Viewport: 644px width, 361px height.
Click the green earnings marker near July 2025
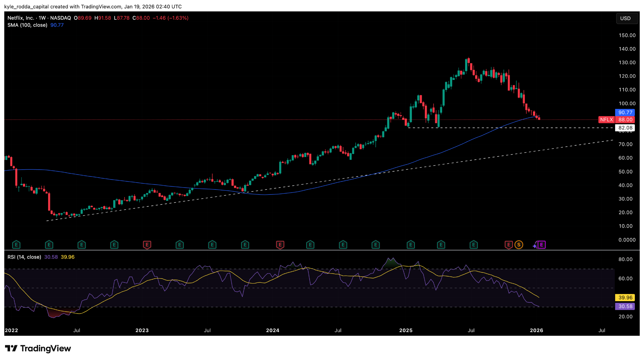[x=474, y=245]
